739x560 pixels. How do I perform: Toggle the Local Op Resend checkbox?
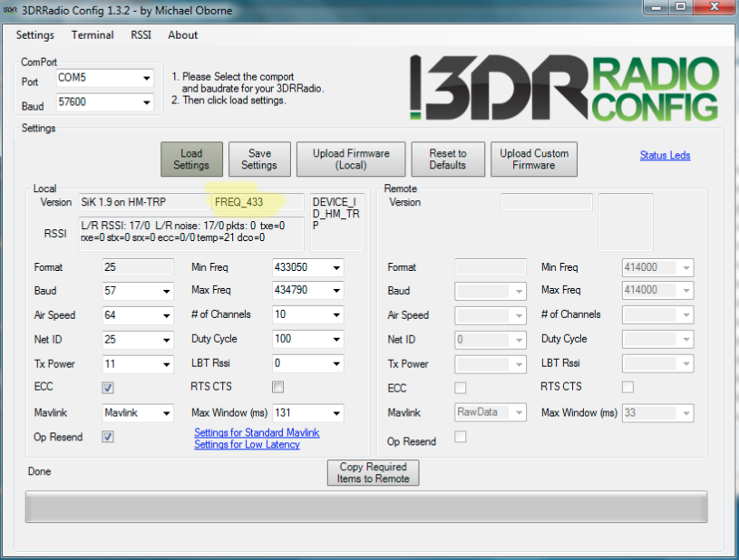[108, 437]
